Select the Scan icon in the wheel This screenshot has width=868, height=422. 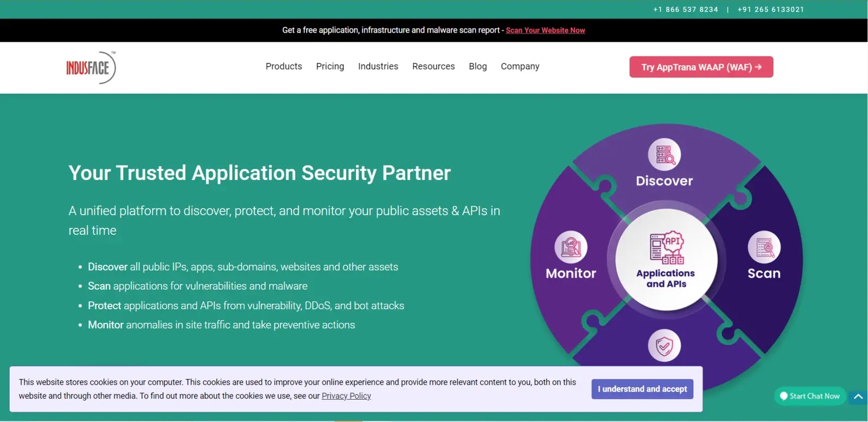coord(764,247)
